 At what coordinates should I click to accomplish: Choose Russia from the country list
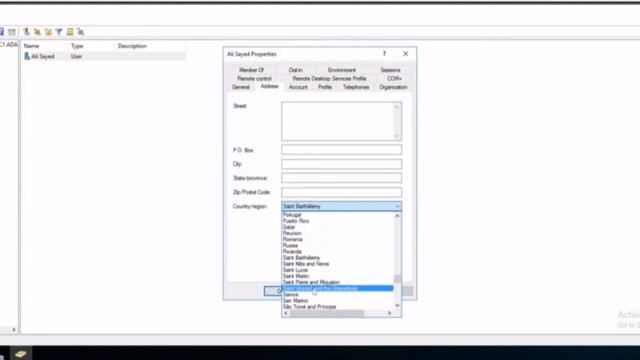[290, 245]
